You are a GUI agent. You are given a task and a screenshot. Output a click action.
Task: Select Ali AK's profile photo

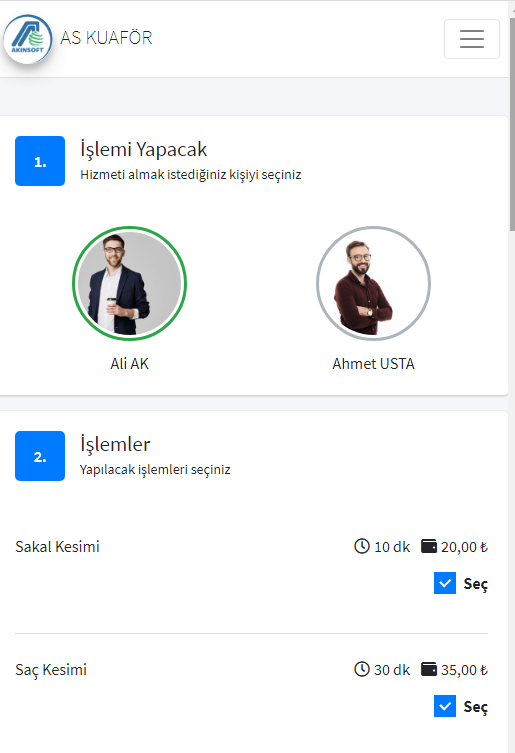tap(130, 283)
